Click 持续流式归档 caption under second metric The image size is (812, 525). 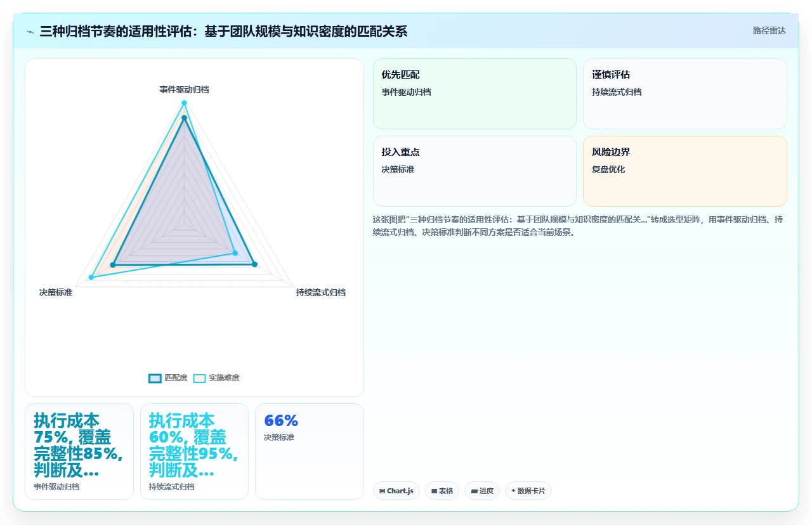click(x=172, y=487)
